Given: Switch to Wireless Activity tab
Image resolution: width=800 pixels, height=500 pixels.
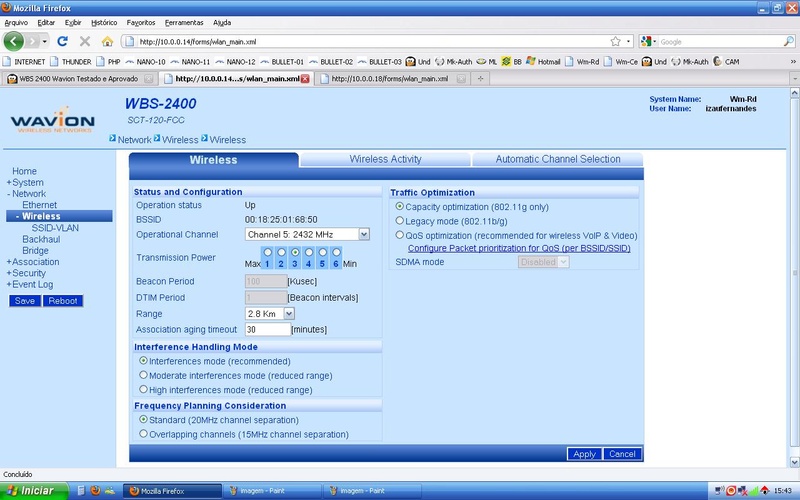Looking at the screenshot, I should tap(385, 159).
